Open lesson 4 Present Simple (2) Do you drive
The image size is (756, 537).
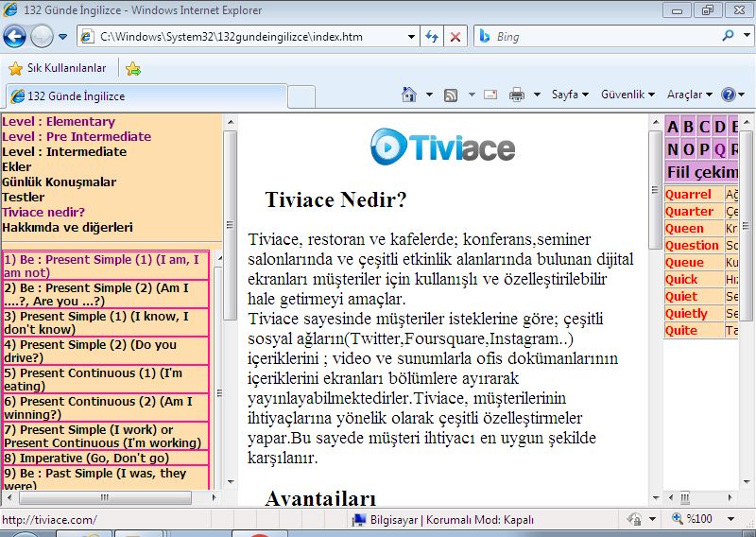pos(106,351)
